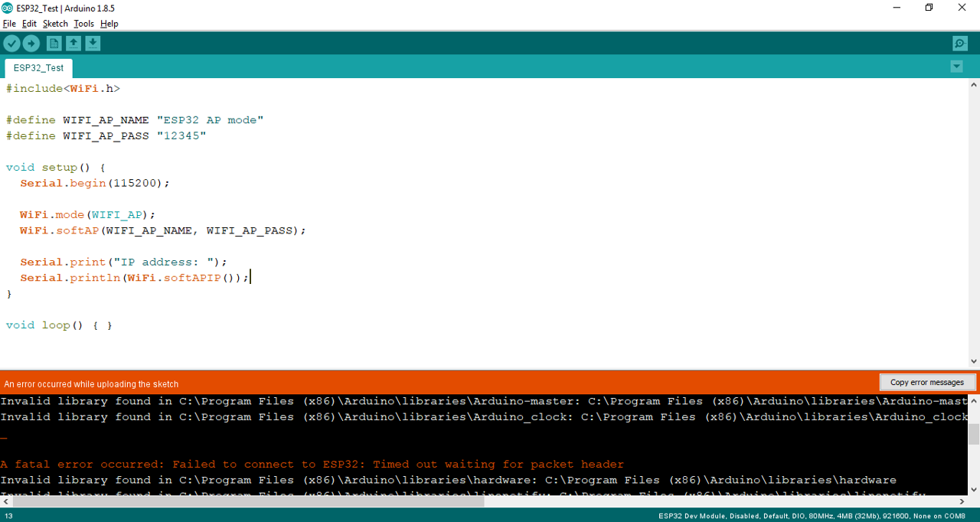Click the closing brace of setup function
The image size is (980, 522).
[x=9, y=294]
